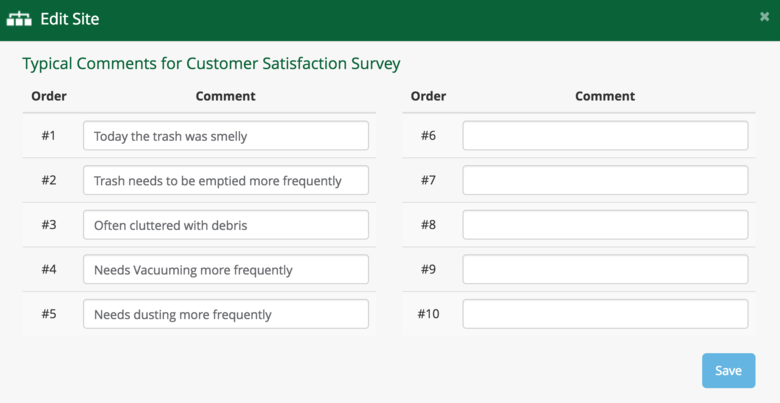Select the empty comment box #7
This screenshot has width=780, height=403.
pos(605,181)
